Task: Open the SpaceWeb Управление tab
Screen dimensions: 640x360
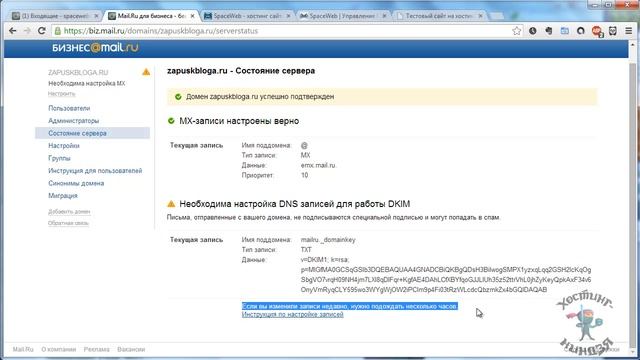Action: (x=343, y=16)
